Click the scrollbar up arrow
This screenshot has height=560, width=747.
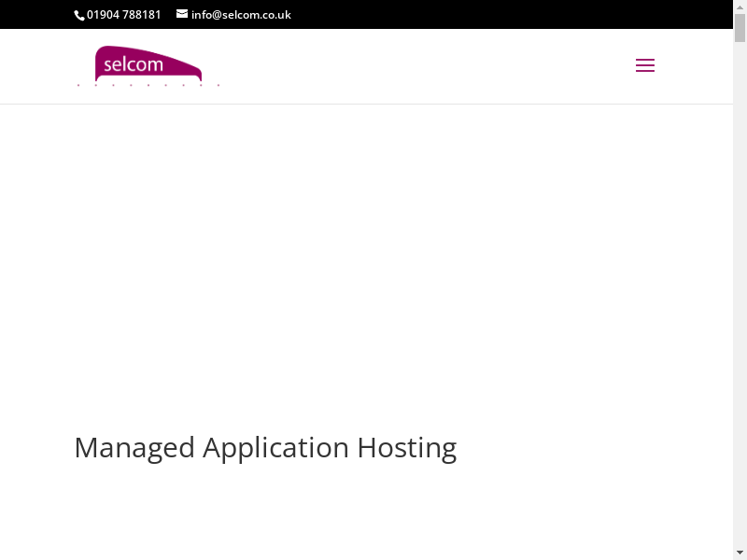[x=740, y=7]
